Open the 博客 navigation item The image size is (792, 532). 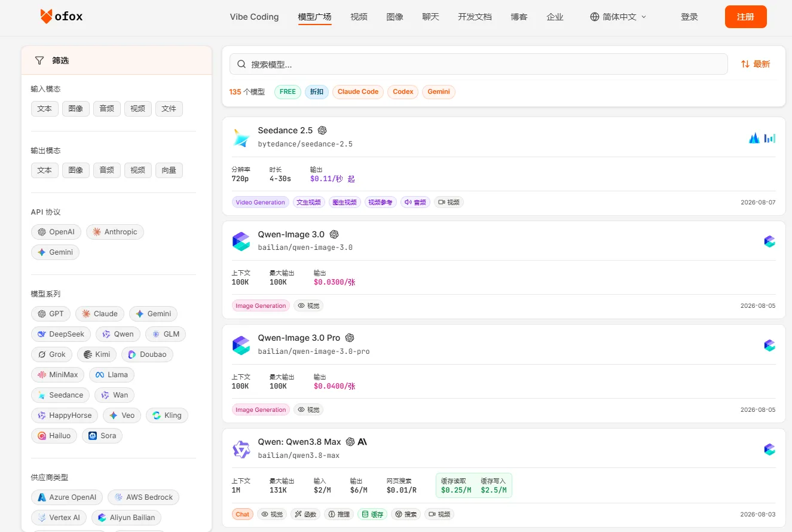click(x=519, y=17)
